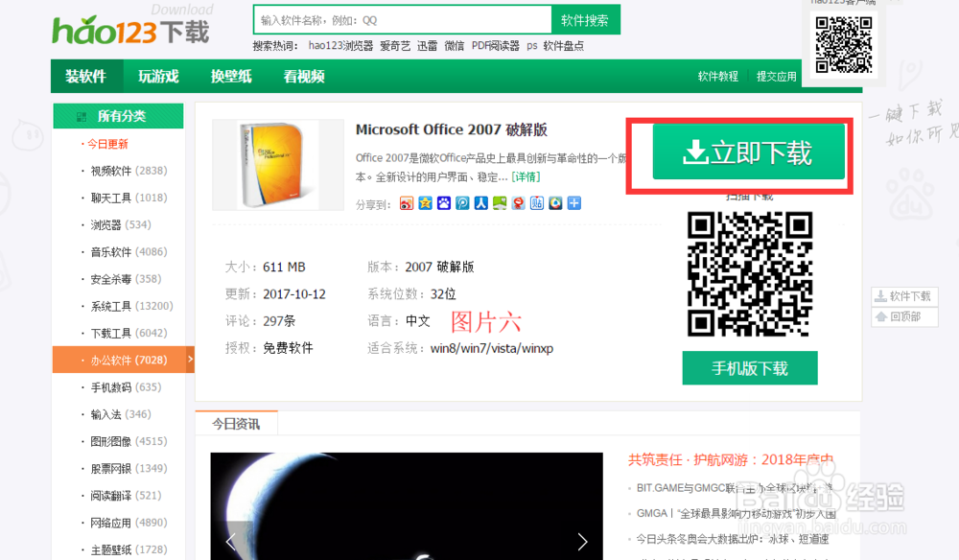Select 浏览器 (534) category
The image size is (959, 560).
[x=121, y=225]
